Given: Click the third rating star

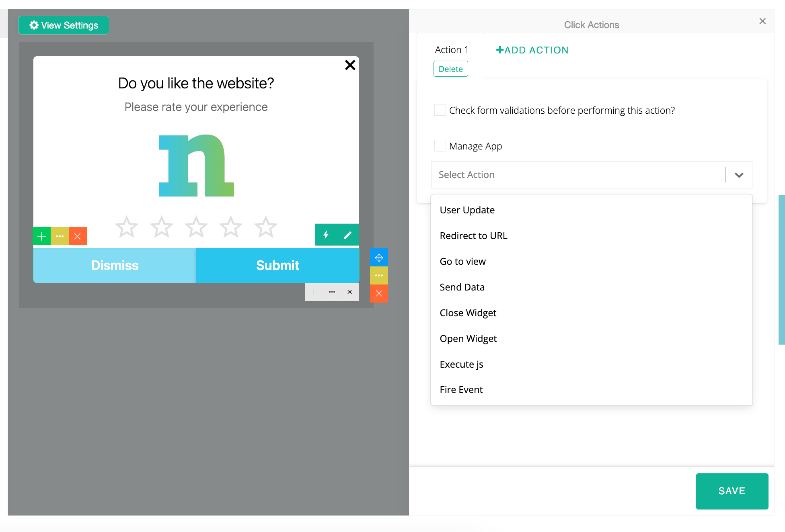Looking at the screenshot, I should coord(196,227).
